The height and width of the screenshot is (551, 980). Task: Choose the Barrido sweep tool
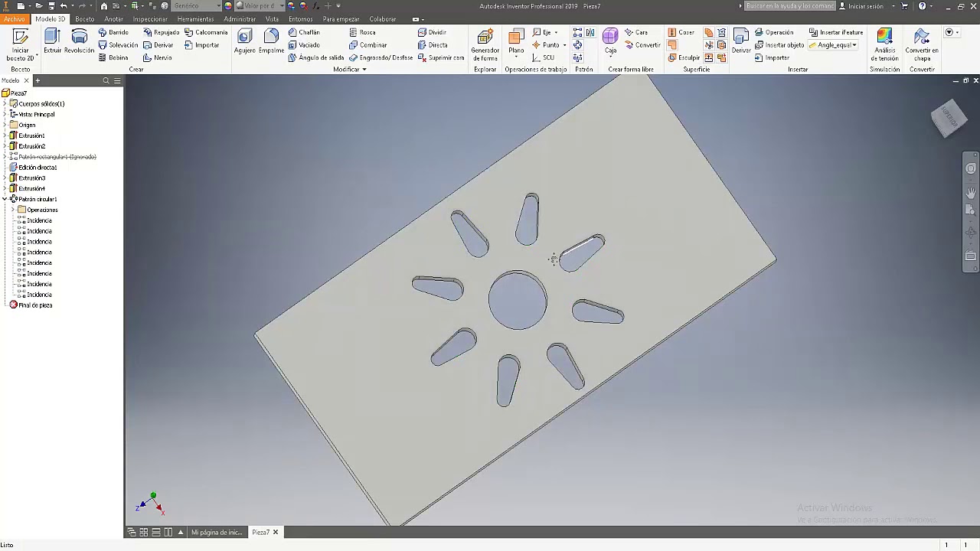pos(113,32)
